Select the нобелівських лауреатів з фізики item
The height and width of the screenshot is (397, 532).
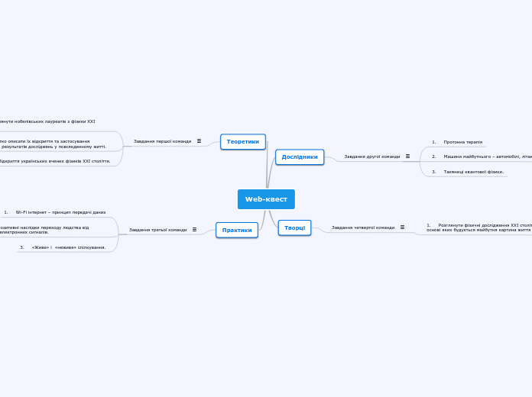47,121
